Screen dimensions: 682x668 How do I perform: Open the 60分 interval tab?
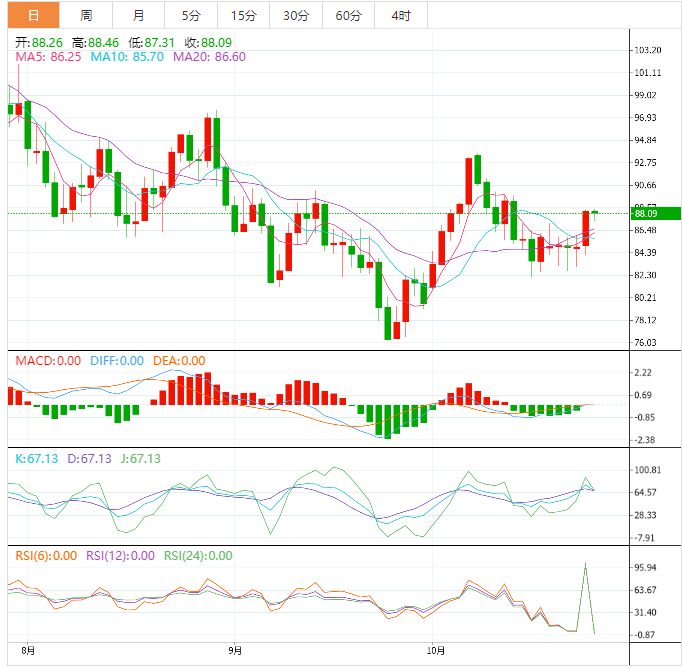[348, 15]
